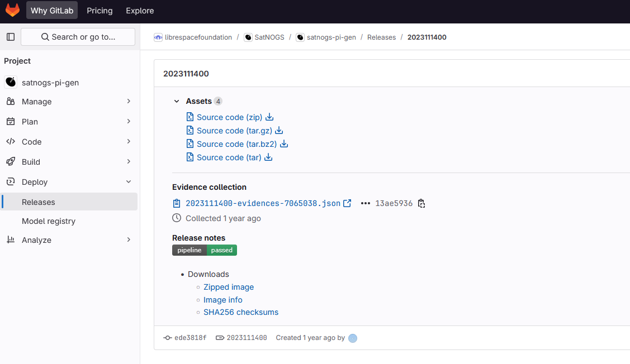Screen dimensions: 630x364
Task: Click the Analyze chart icon
Action: tap(11, 240)
